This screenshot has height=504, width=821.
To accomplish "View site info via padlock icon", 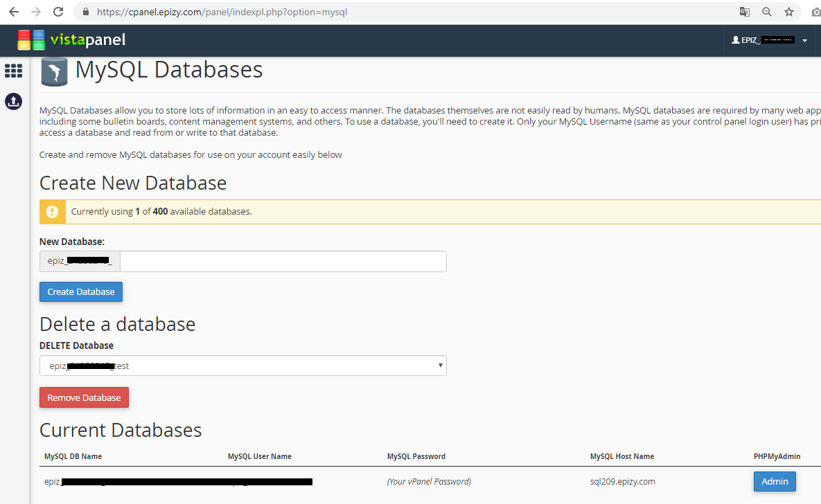I will pos(86,12).
